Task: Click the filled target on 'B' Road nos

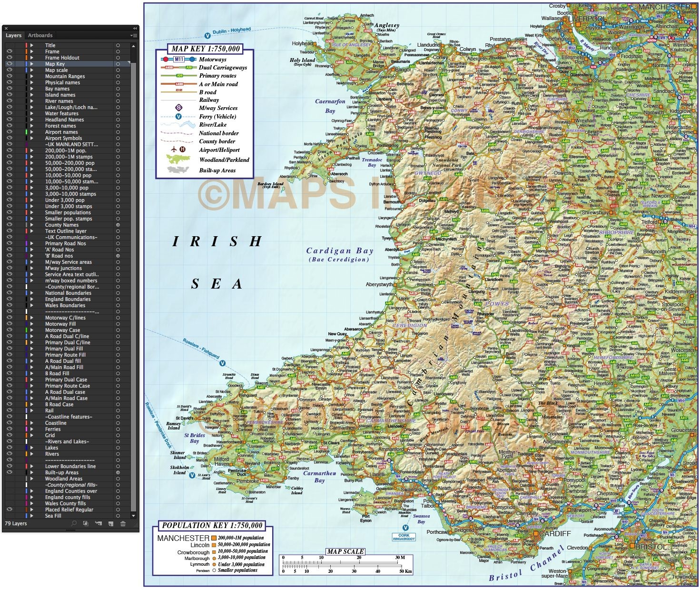Action: coord(118,256)
